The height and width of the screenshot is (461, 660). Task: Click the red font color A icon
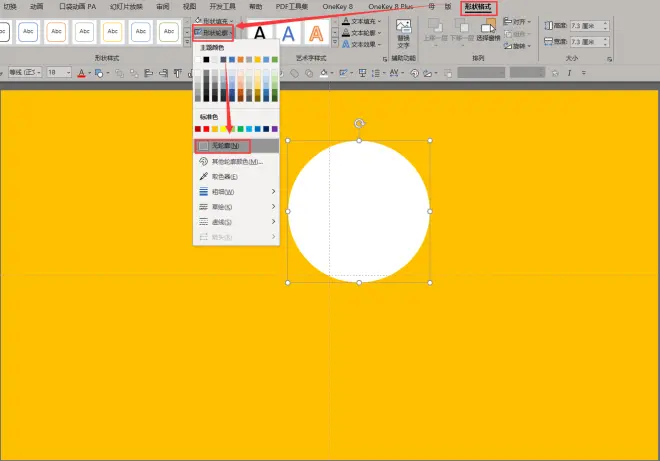pos(82,73)
